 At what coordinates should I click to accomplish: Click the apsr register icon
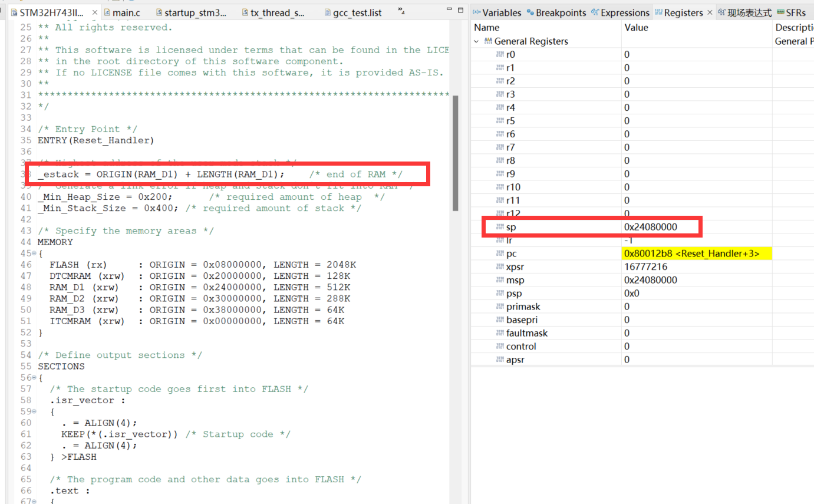pos(500,360)
